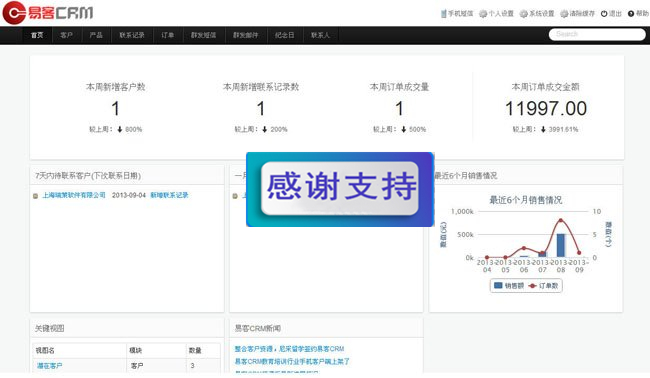Open the 联系人 menu item
This screenshot has height=378, width=650.
[320, 35]
